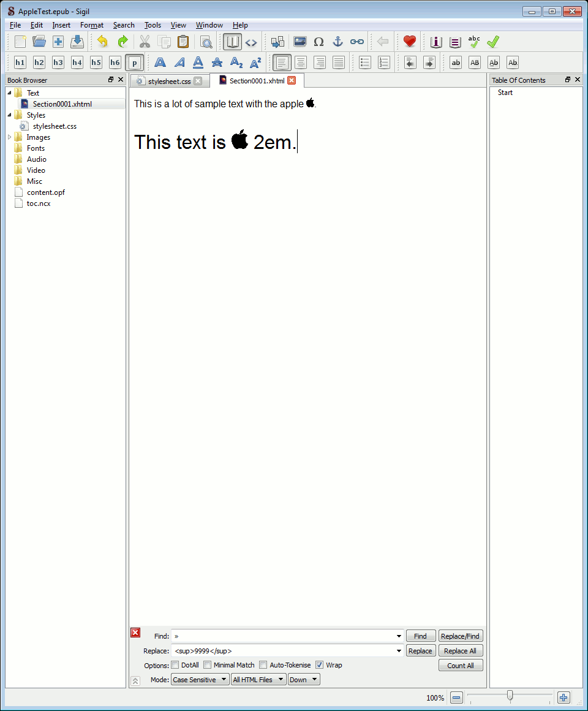Screen dimensions: 588x711
Task: Run spellcheck with the abc icon
Action: pyautogui.click(x=474, y=42)
